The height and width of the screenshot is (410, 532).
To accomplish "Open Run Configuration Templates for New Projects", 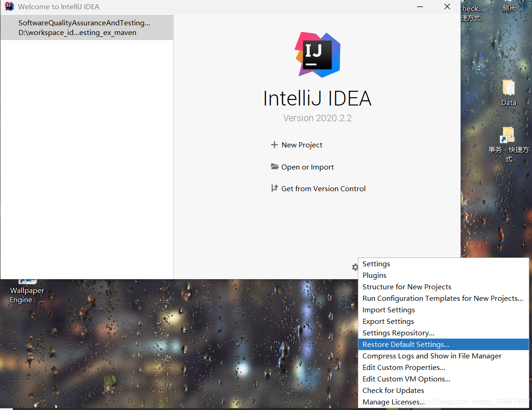I will click(x=444, y=299).
